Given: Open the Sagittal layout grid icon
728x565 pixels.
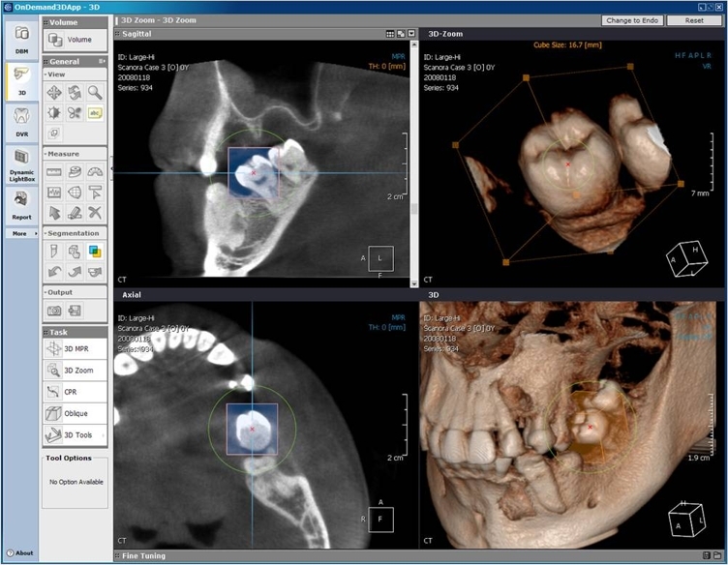Looking at the screenshot, I should click(390, 34).
